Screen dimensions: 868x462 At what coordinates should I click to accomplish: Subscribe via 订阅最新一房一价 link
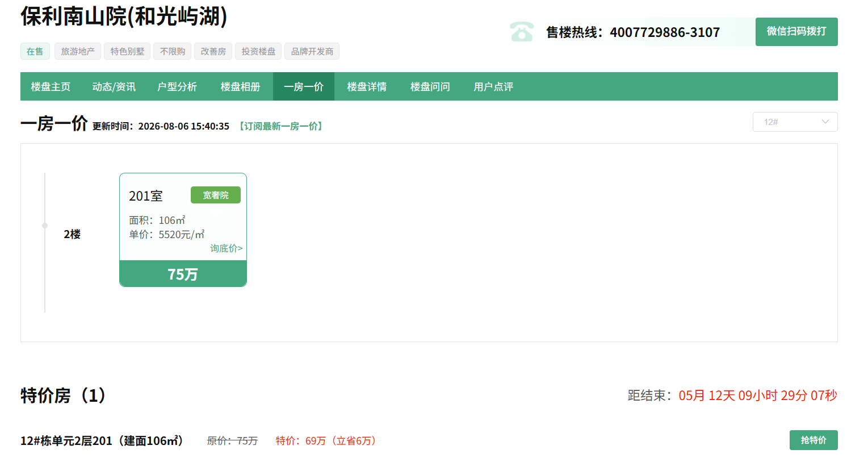coord(281,126)
